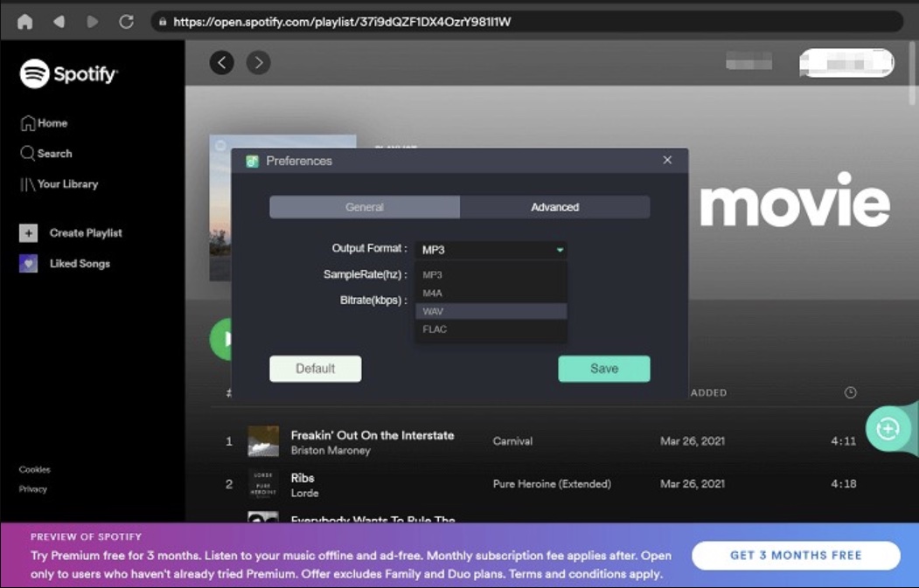Click the Preferences app icon in the title bar
Viewport: 919px width, 588px height.
253,161
